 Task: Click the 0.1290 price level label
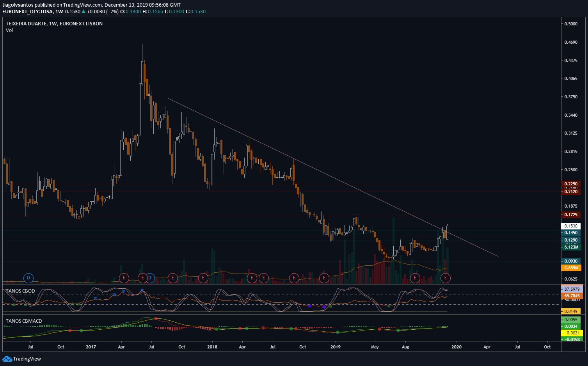coord(571,240)
